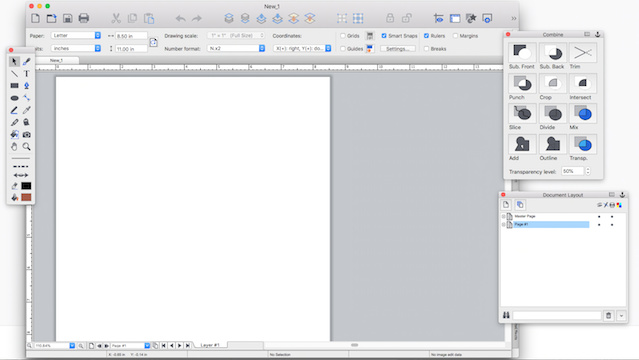Enable the Guides checkbox
The width and height of the screenshot is (639, 360).
coord(343,49)
